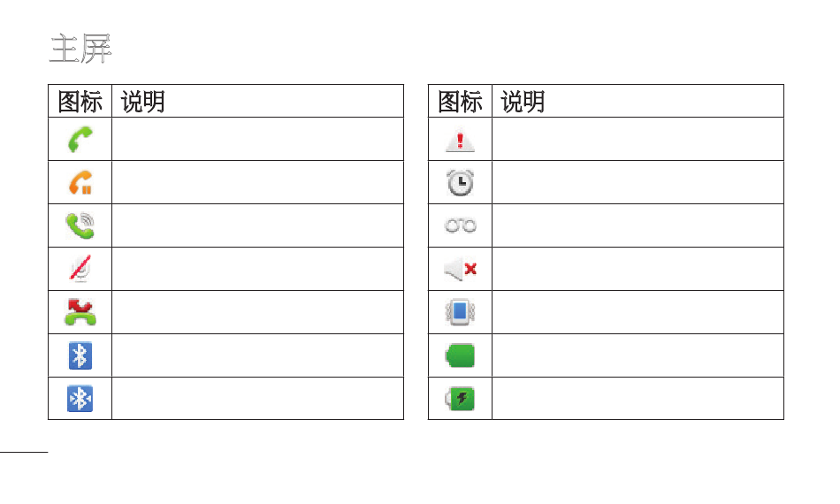Click the right table 说明 header

523,101
